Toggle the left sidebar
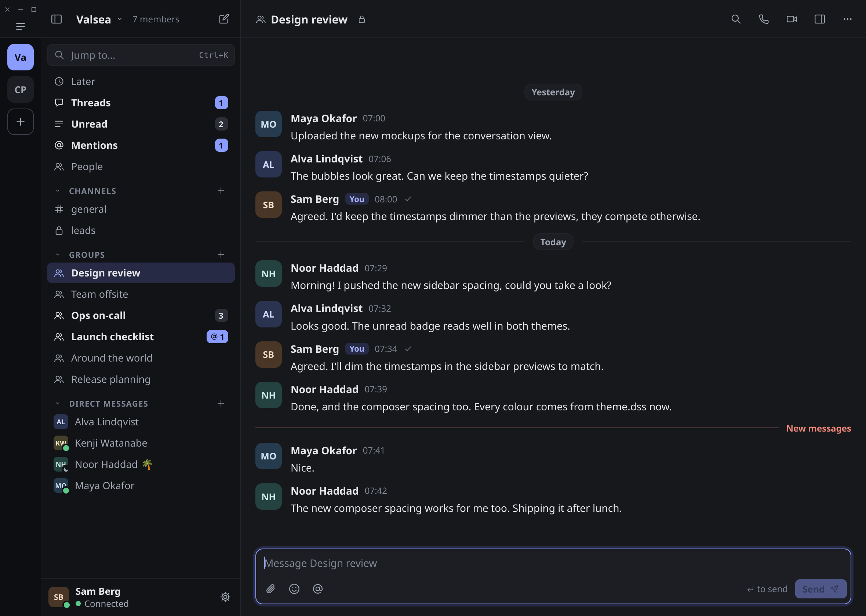 [x=57, y=19]
